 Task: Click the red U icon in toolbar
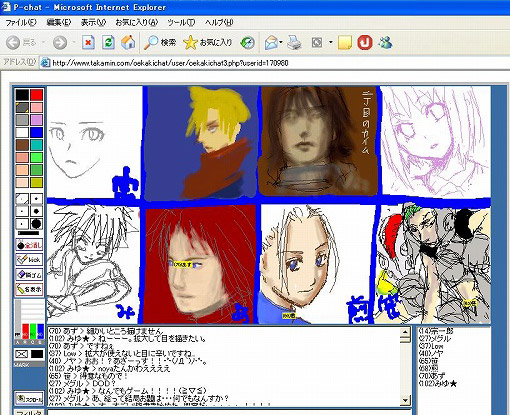[365, 43]
